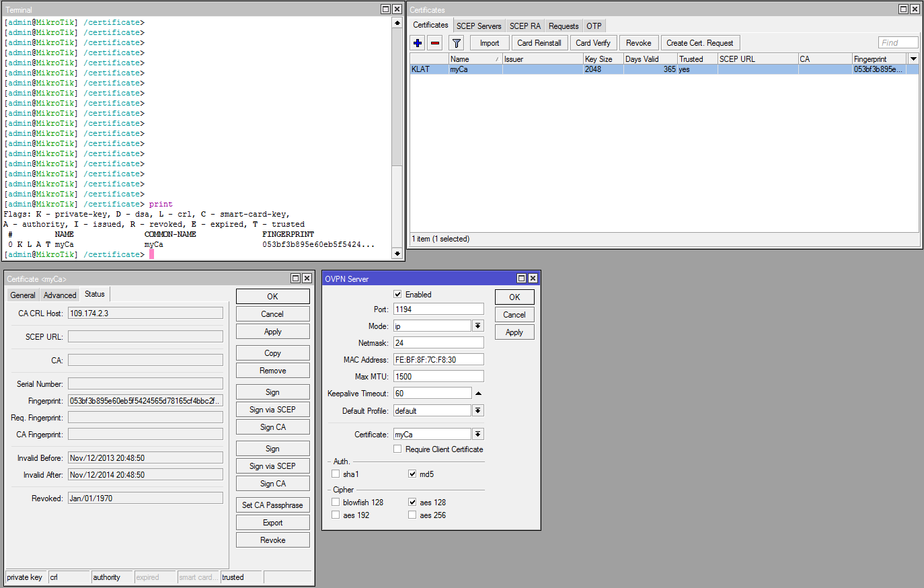Viewport: 924px width, 588px height.
Task: Expand the Default Profile dropdown
Action: coord(478,411)
